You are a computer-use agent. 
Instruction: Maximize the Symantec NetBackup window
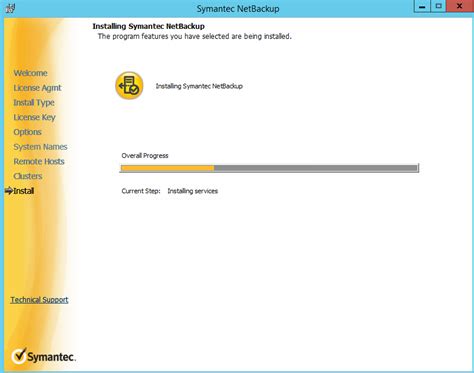(439, 6)
